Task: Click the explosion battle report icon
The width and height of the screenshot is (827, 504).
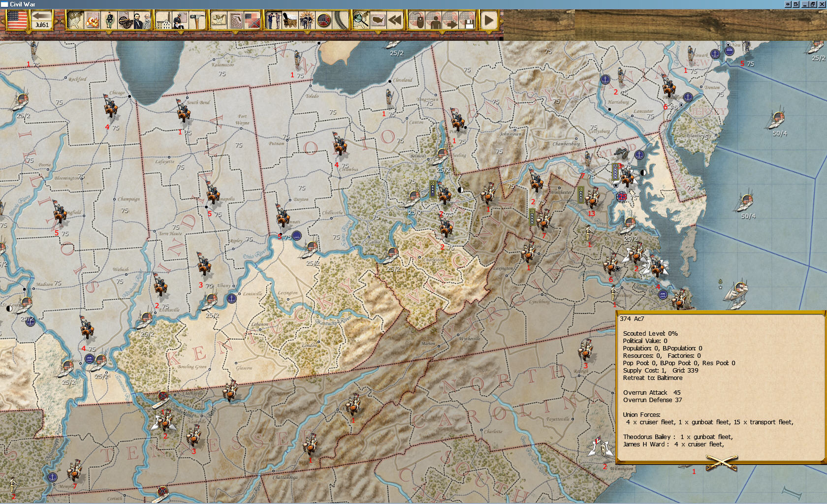Action: 92,21
